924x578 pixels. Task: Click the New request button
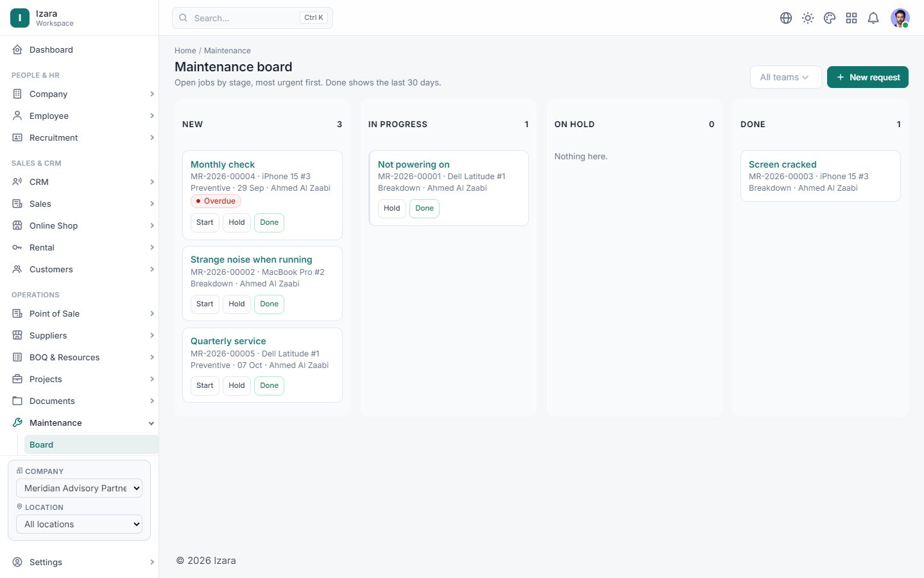[868, 77]
